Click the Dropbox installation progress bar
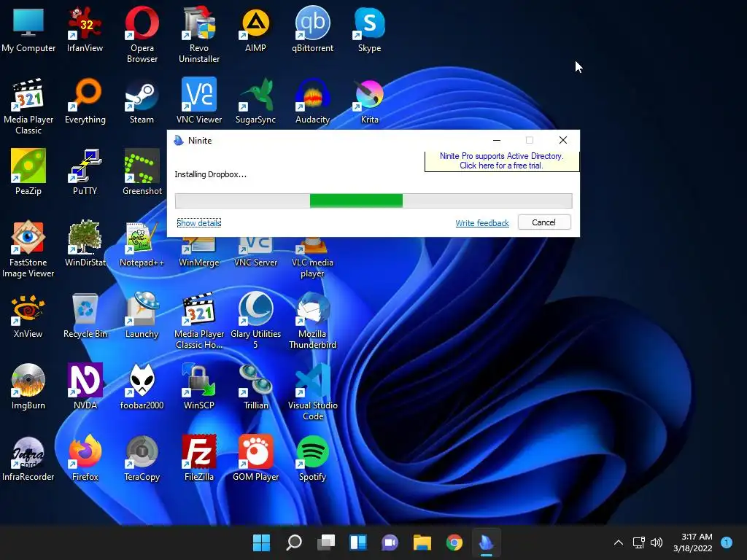The image size is (747, 560). click(373, 201)
